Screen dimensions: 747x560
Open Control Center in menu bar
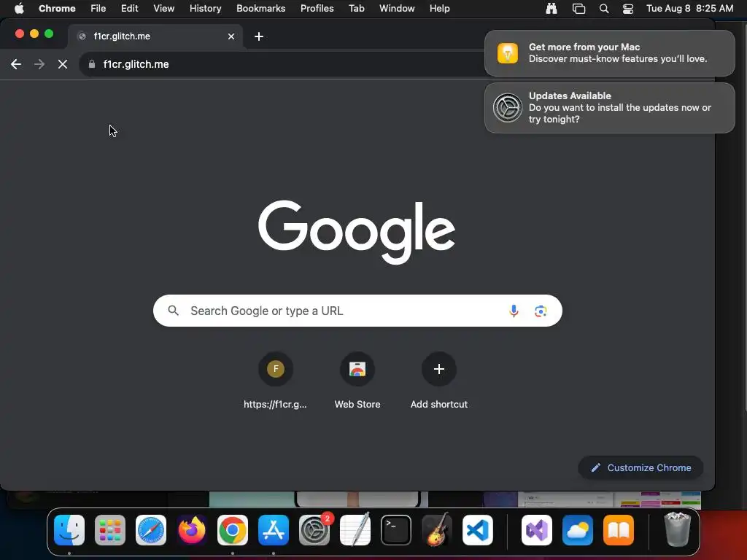point(628,9)
